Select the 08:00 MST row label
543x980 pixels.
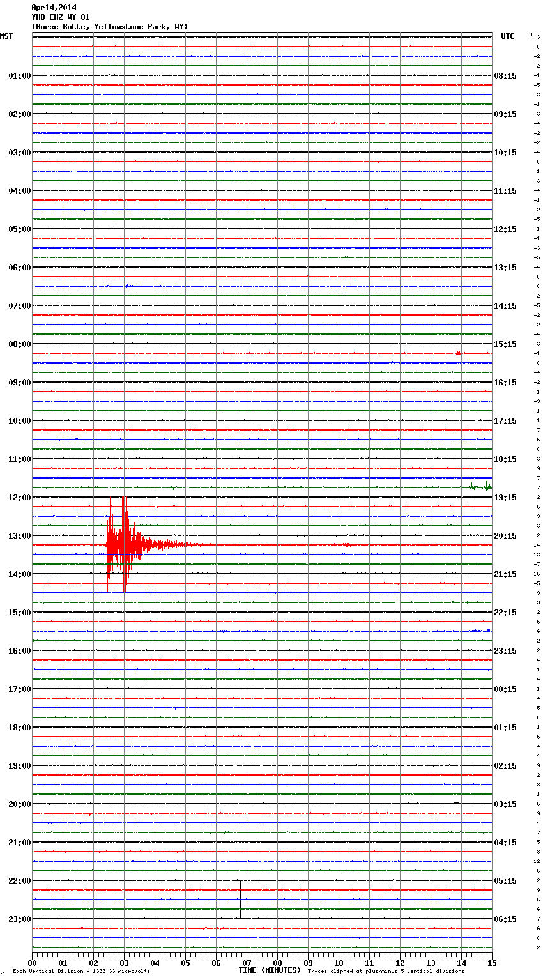(x=20, y=344)
